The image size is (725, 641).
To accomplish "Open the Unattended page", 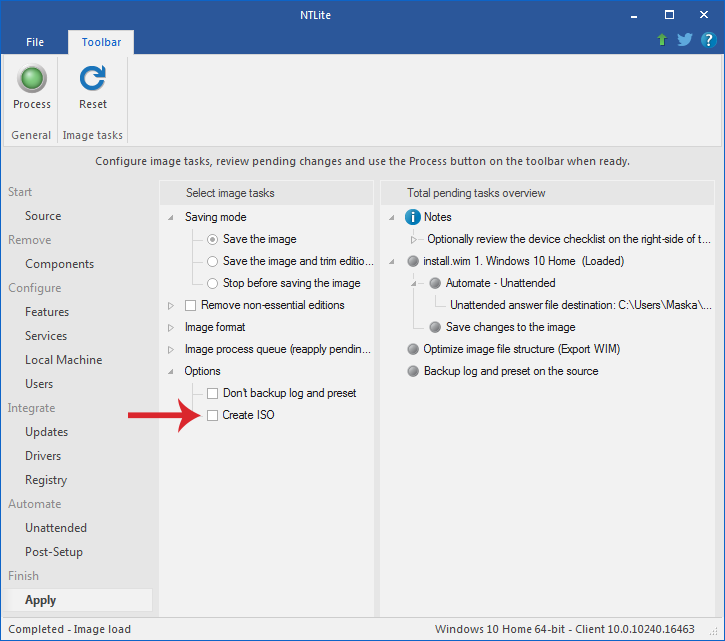I will [56, 528].
